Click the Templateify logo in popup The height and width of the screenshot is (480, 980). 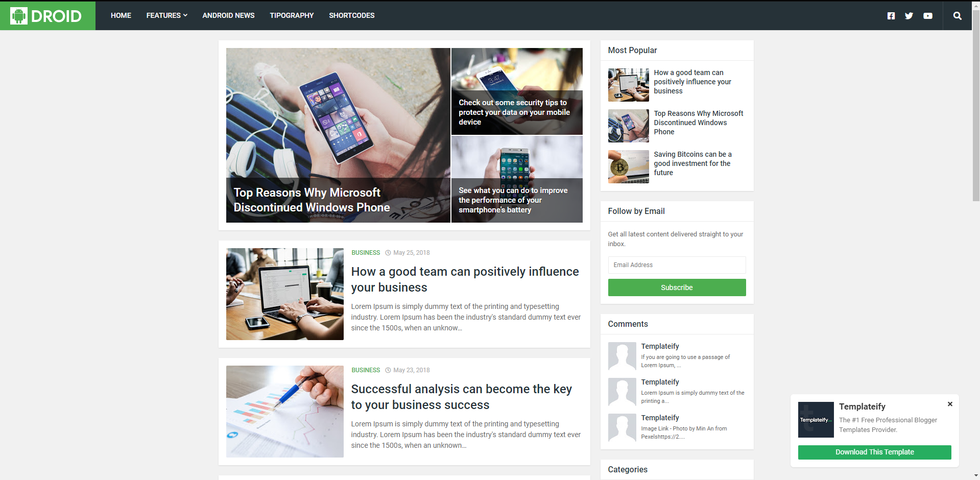pyautogui.click(x=816, y=420)
